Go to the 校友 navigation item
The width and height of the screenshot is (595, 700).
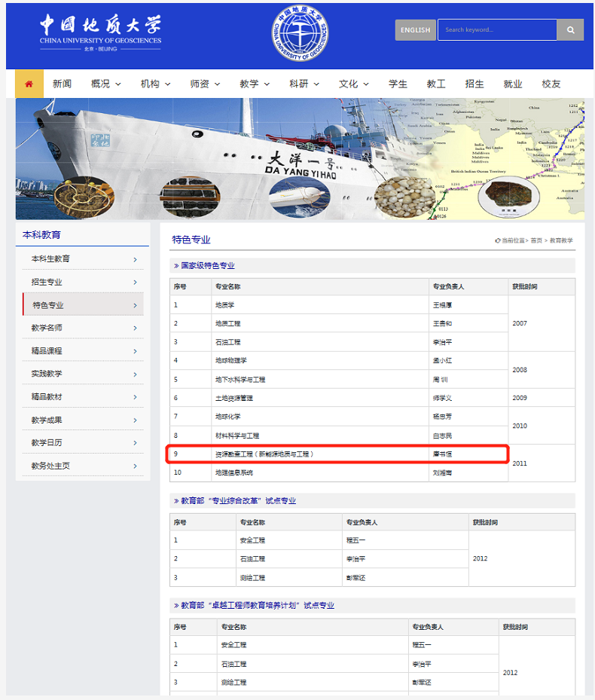(x=551, y=84)
